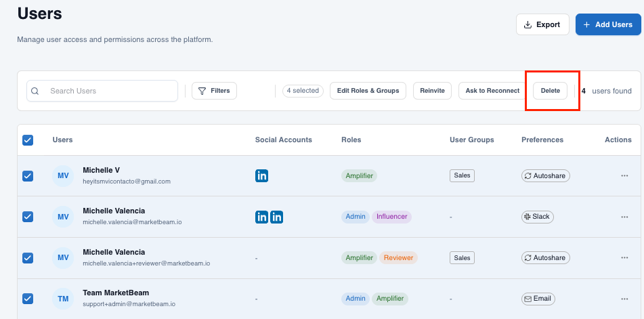
Task: Delete the selected users
Action: (x=551, y=91)
